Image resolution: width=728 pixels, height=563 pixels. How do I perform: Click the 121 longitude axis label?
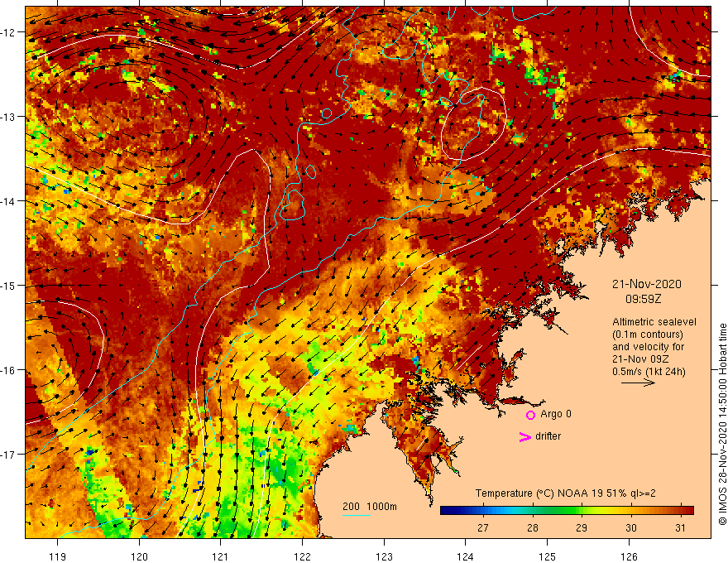221,556
